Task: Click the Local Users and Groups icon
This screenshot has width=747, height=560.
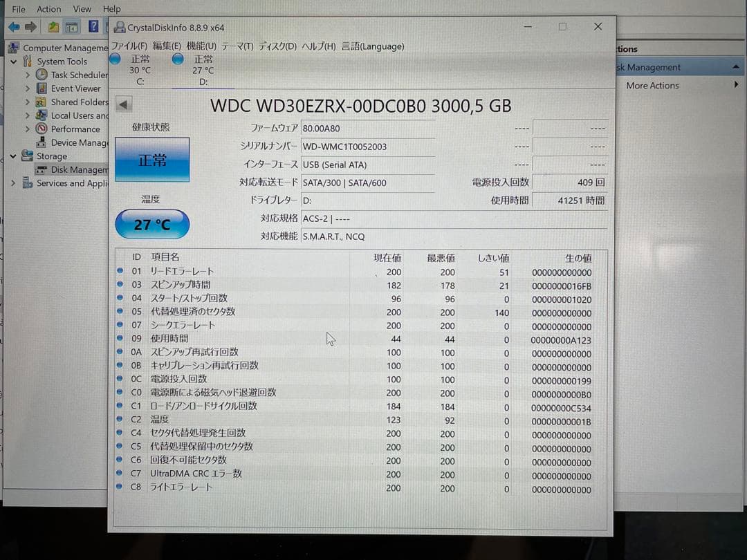Action: [x=41, y=115]
